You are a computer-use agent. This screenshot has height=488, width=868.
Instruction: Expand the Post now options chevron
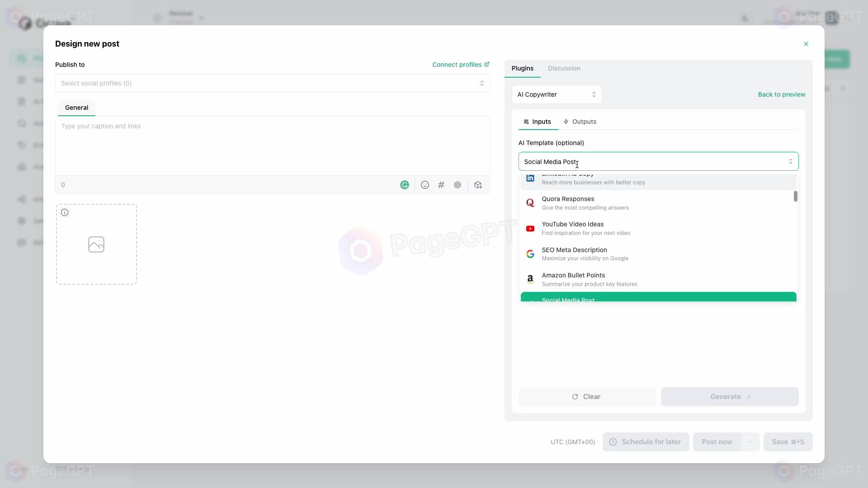750,442
